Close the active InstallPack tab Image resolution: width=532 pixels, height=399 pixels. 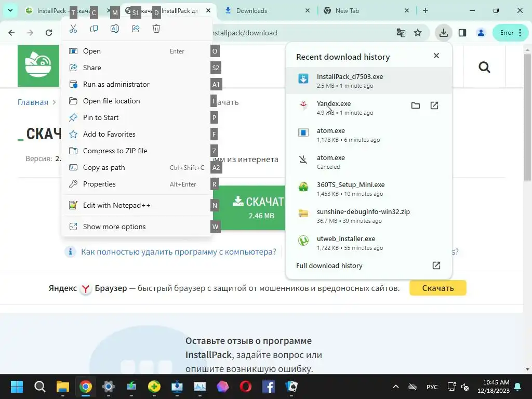point(208,10)
